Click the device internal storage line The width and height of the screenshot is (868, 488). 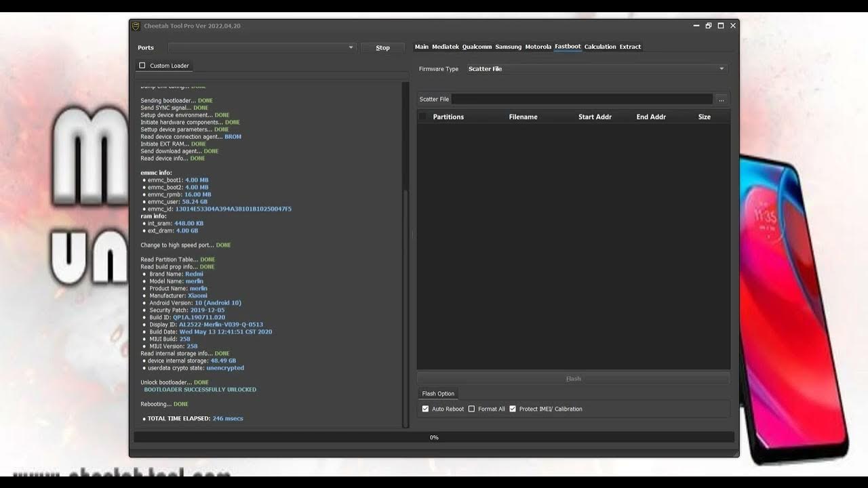189,361
